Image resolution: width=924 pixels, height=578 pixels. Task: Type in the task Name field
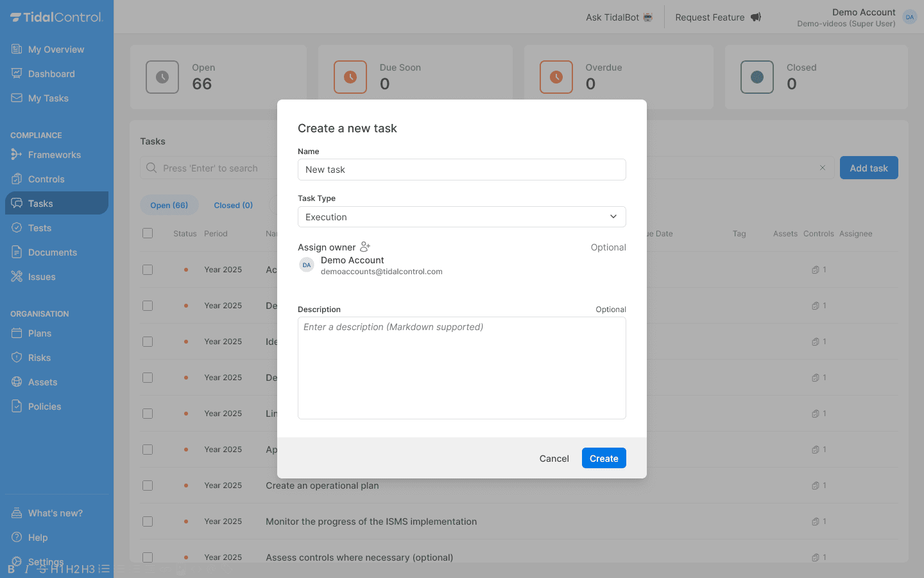(x=462, y=170)
